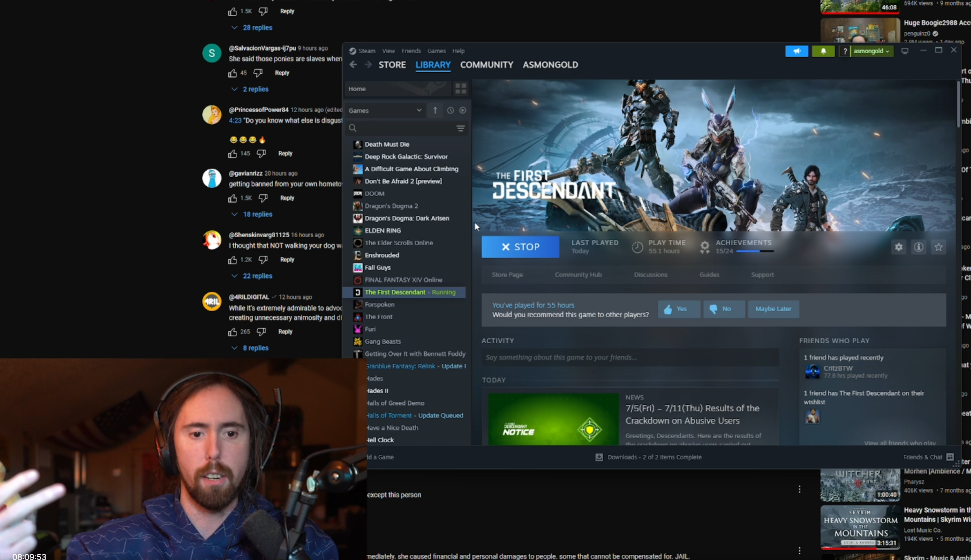Toggle recent activity clock filter

click(x=450, y=110)
